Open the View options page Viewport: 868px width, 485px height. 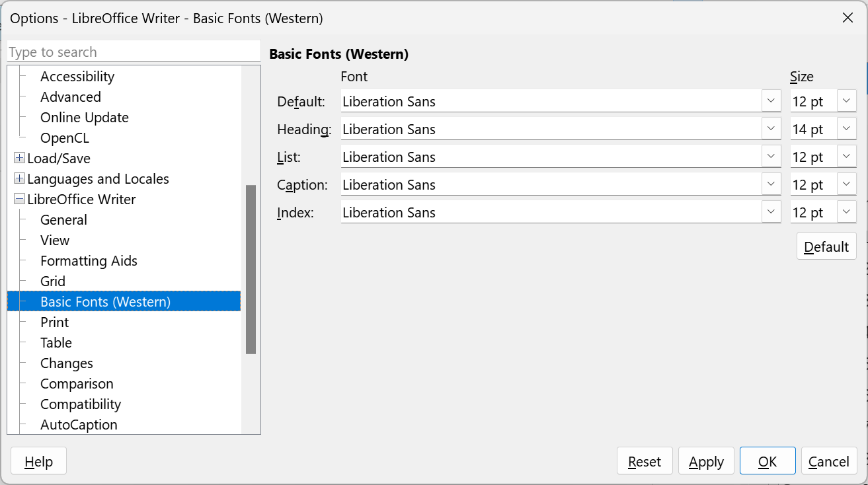tap(55, 241)
